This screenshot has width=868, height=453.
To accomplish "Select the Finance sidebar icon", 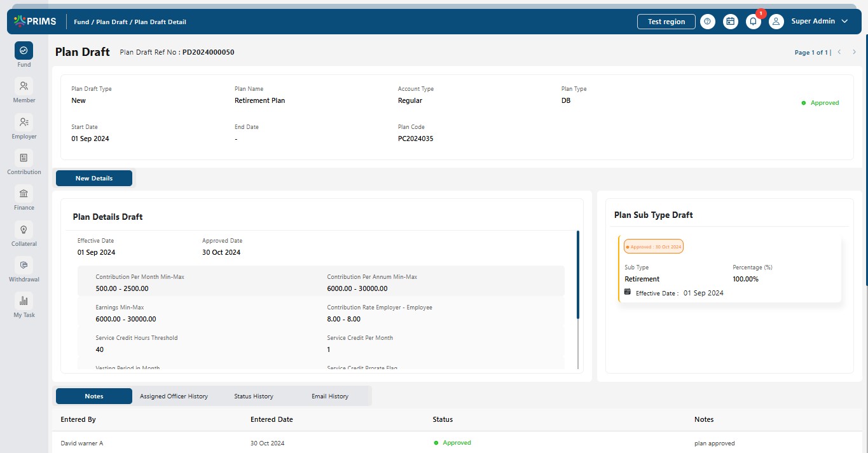I will click(24, 194).
